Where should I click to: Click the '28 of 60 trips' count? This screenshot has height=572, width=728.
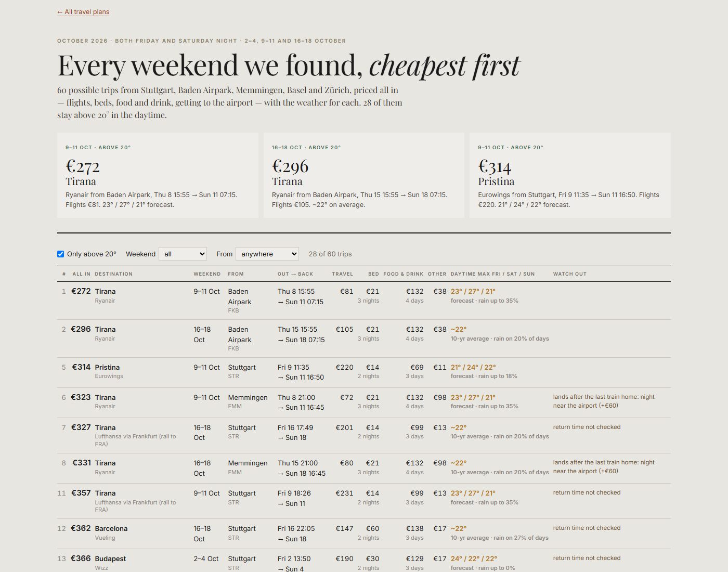(330, 254)
